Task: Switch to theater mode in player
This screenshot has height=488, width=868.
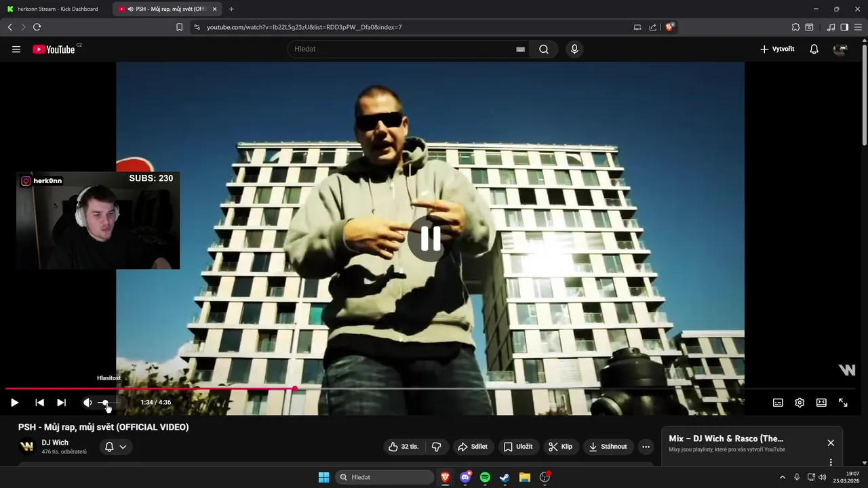Action: point(821,403)
